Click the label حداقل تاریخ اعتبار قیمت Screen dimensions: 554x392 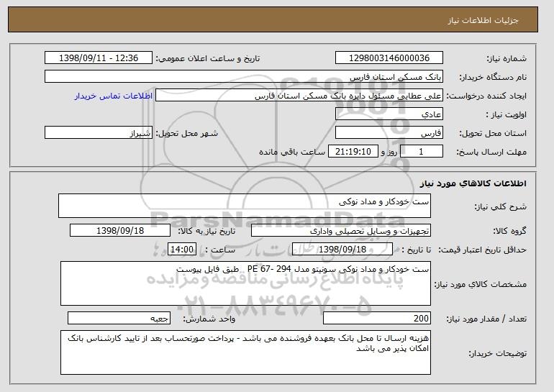(483, 250)
